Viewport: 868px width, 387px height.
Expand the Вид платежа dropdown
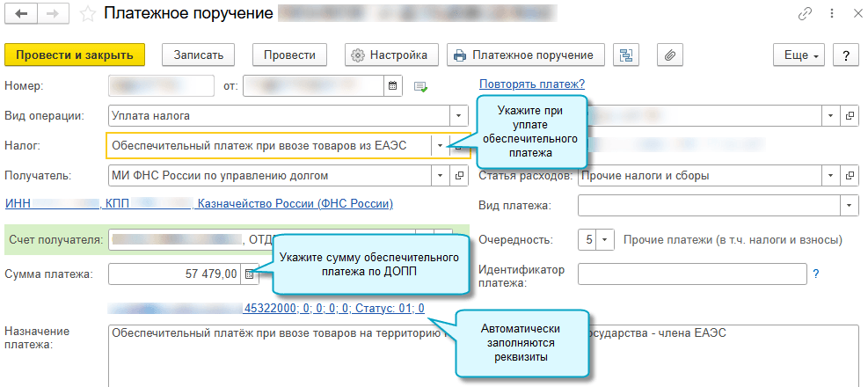click(x=850, y=206)
